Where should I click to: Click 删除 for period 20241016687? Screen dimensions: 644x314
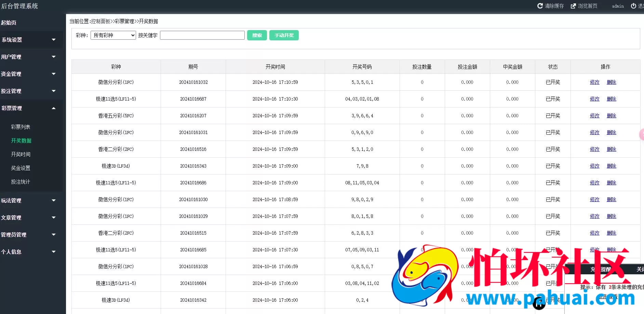611,99
